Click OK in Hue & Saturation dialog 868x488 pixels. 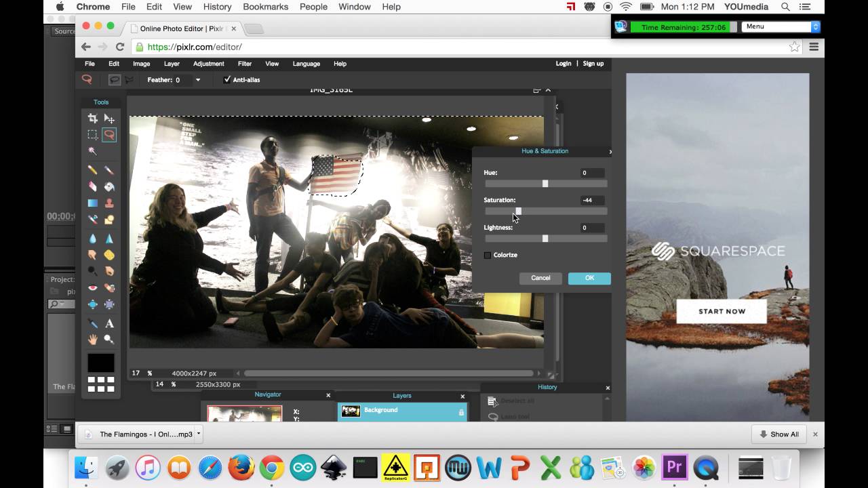click(x=589, y=278)
